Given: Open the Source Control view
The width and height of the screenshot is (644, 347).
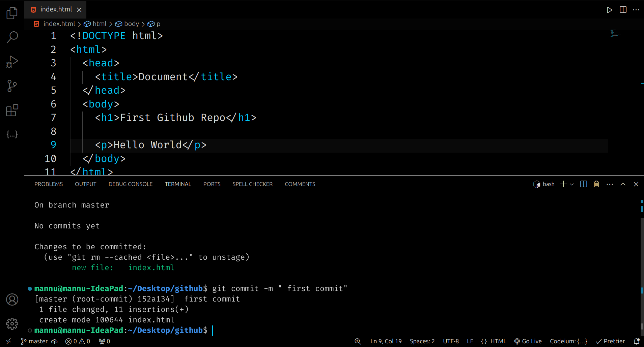Looking at the screenshot, I should pos(12,86).
